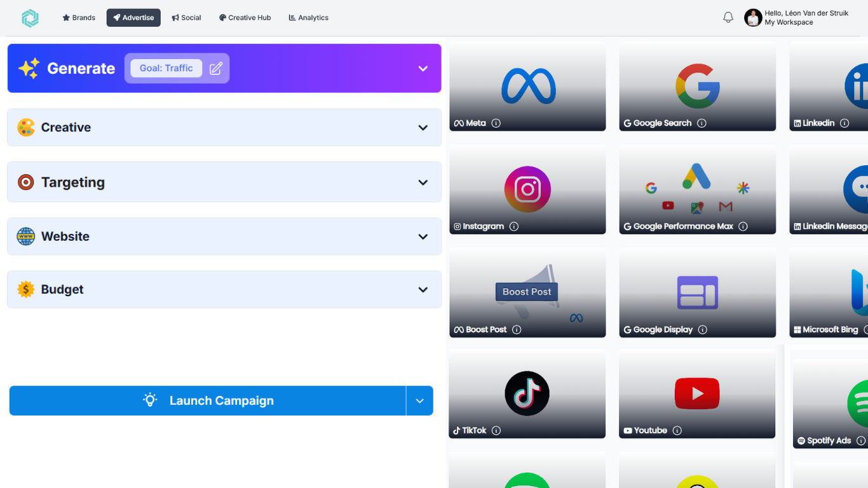Open the user profile avatar
Image resolution: width=868 pixels, height=488 pixels.
point(753,18)
